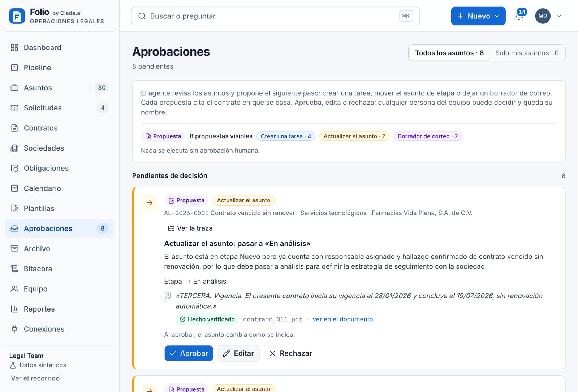Open Reportes from the sidebar
Screen dimensions: 578x392
(x=60, y=309)
